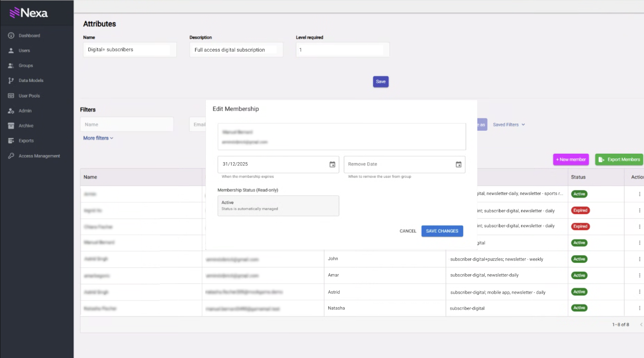Click the New member button

(x=571, y=159)
